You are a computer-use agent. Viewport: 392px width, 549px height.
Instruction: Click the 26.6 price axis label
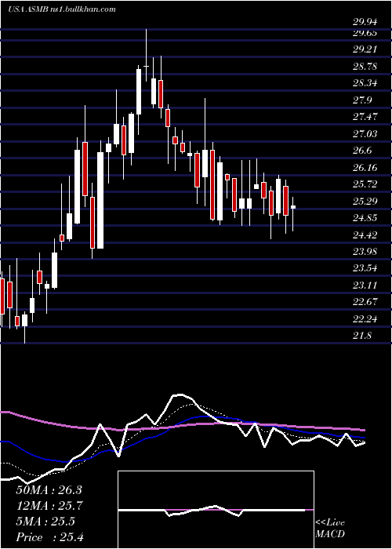(362, 151)
